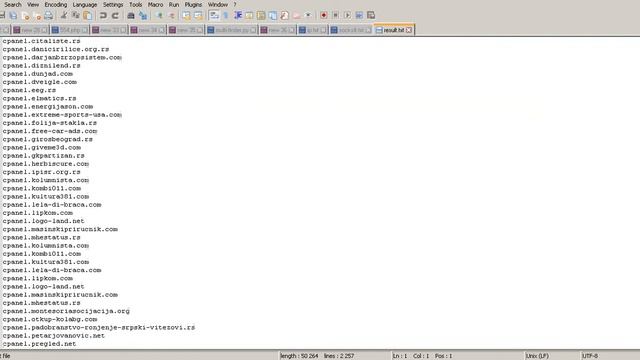Image resolution: width=640 pixels, height=360 pixels.
Task: Click the Redo arrow icon
Action: (115, 16)
